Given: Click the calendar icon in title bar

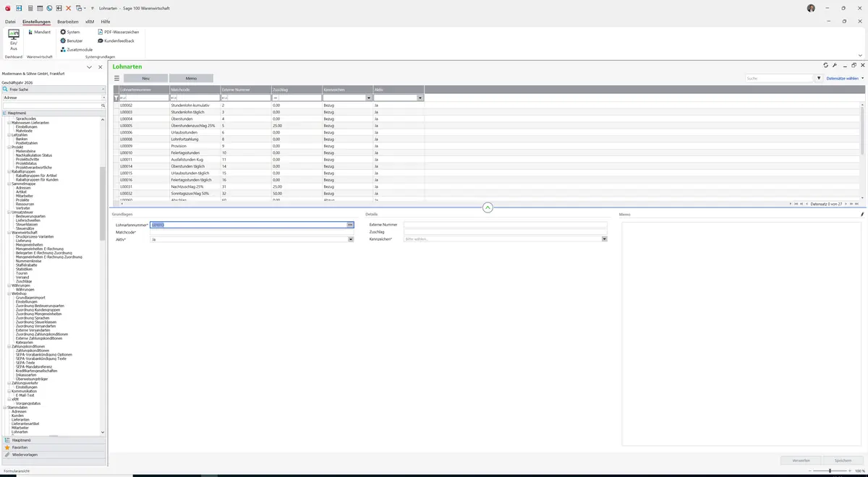Looking at the screenshot, I should (39, 8).
